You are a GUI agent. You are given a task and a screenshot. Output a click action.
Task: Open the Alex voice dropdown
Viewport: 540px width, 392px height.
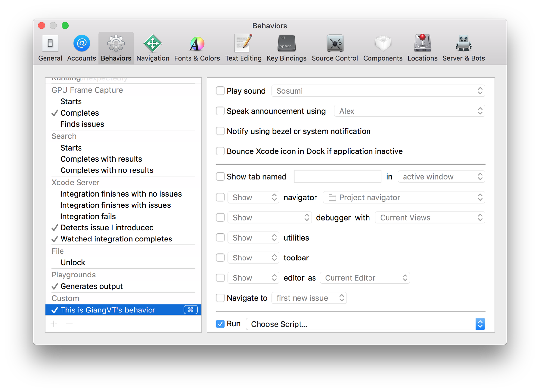tap(409, 111)
